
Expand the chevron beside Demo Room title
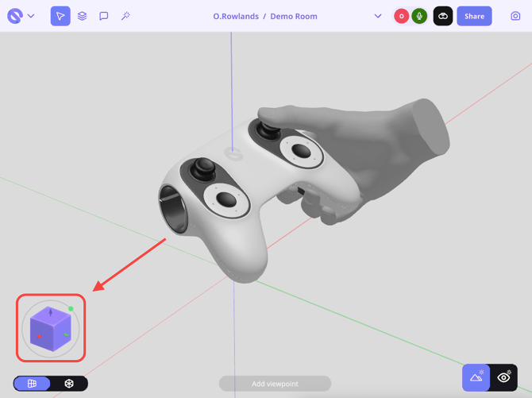pos(378,16)
